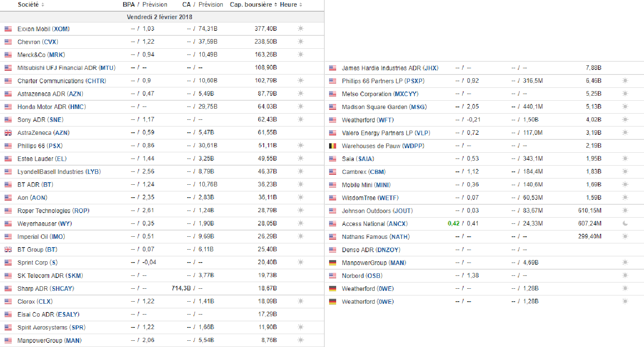Viewport: 644px width, 347px height.
Task: Click the market cap value "7,88B"
Action: coord(594,68)
